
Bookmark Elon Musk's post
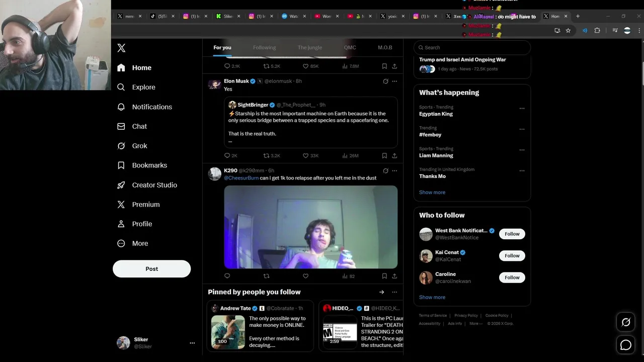click(384, 156)
